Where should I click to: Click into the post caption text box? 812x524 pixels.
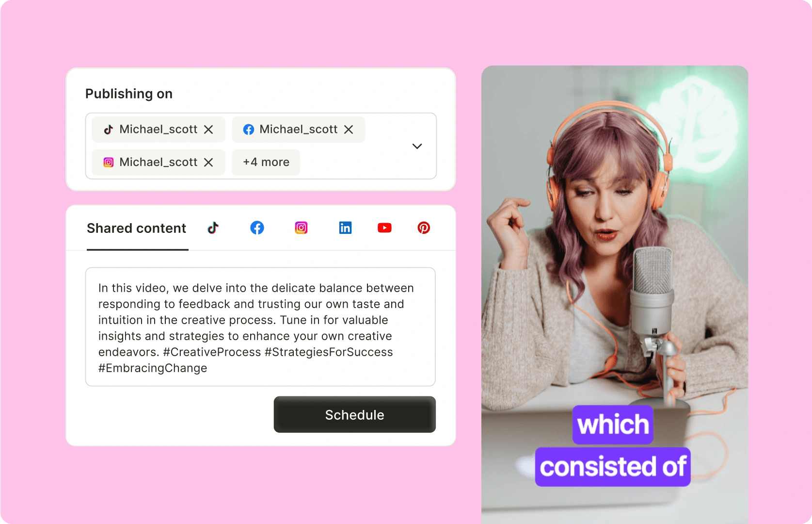click(x=260, y=327)
